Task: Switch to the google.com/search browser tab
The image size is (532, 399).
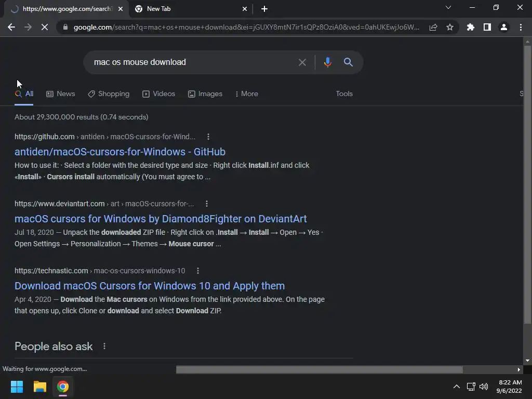Action: click(x=66, y=9)
